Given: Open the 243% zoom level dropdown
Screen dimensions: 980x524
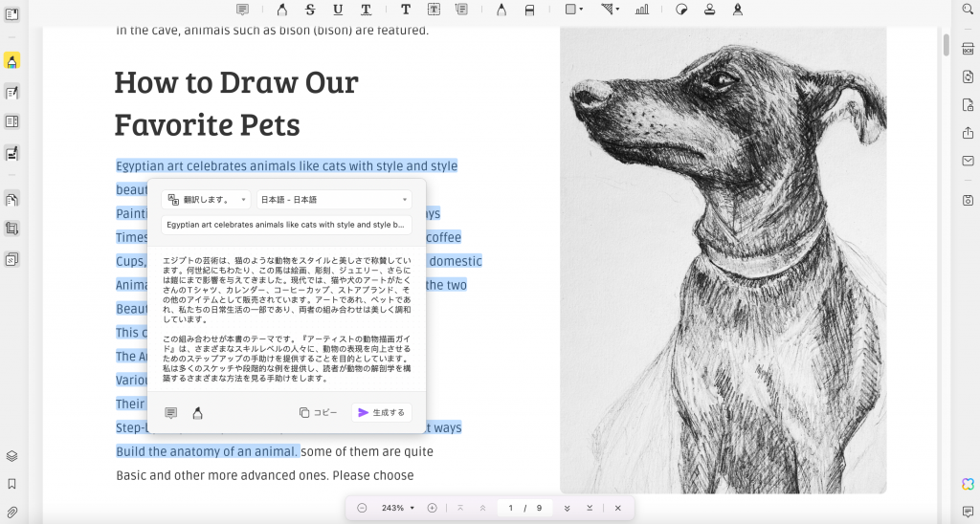Looking at the screenshot, I should click(x=398, y=508).
